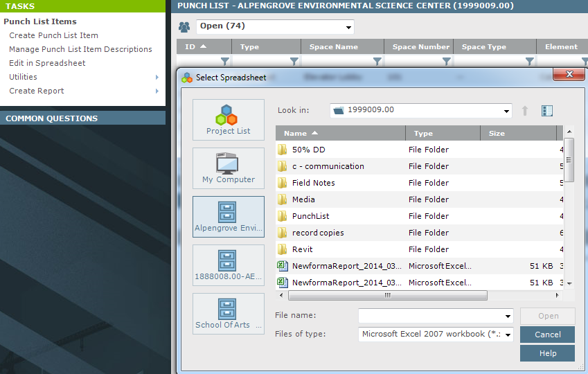This screenshot has width=588, height=374.
Task: Open Manage Punch List Item Descriptions
Action: pos(80,49)
